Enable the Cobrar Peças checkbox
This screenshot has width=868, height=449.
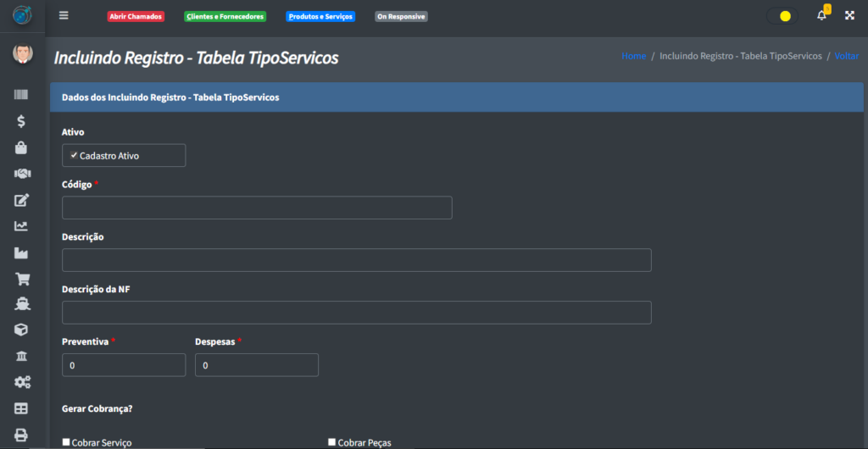click(332, 442)
